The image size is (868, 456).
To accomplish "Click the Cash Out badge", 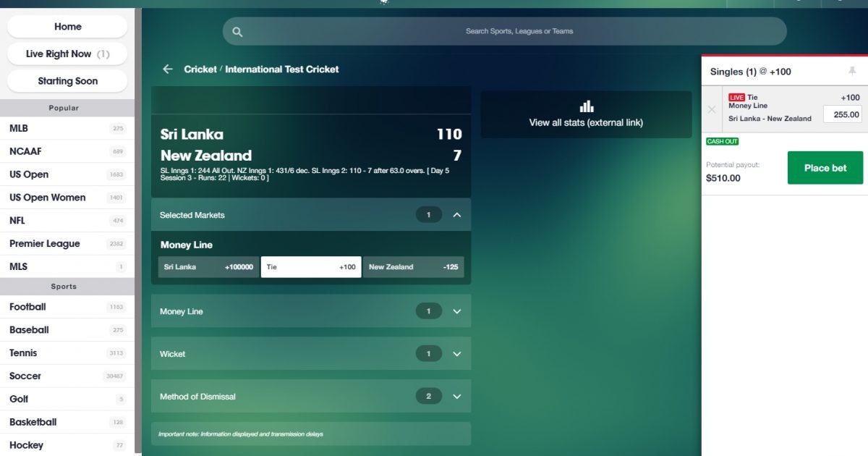I will [722, 141].
